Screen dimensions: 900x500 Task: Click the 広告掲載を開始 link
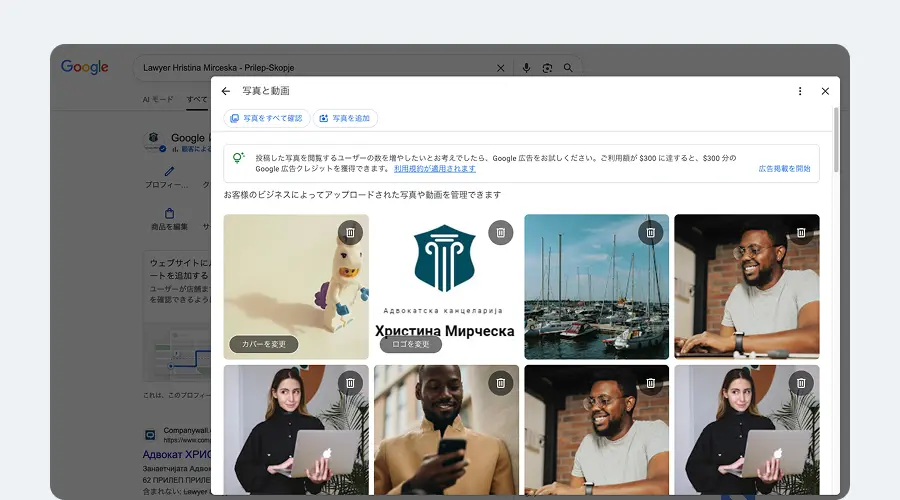[x=784, y=169]
